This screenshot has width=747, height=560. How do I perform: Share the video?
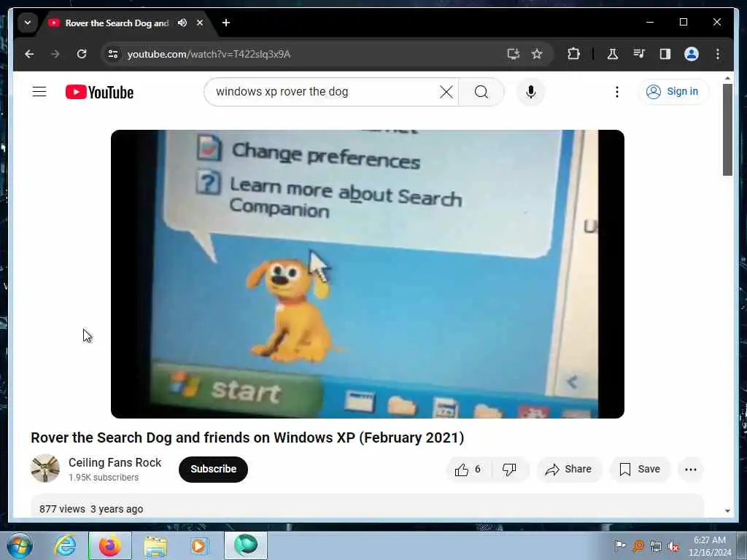tap(569, 470)
